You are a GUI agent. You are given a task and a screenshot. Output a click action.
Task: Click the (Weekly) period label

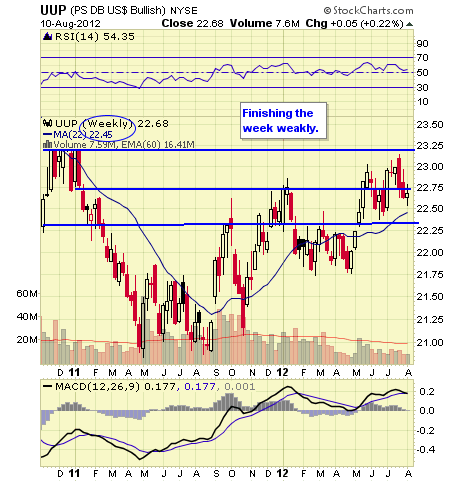(108, 123)
